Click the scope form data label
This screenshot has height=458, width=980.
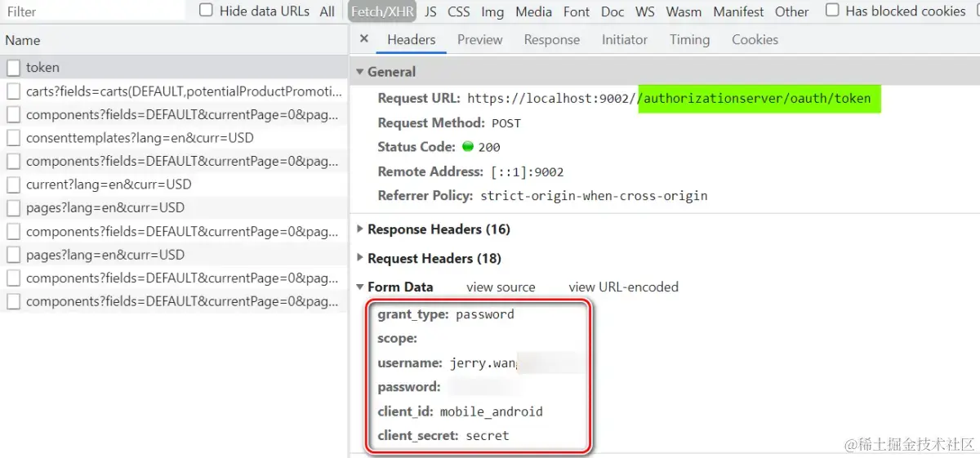[398, 338]
